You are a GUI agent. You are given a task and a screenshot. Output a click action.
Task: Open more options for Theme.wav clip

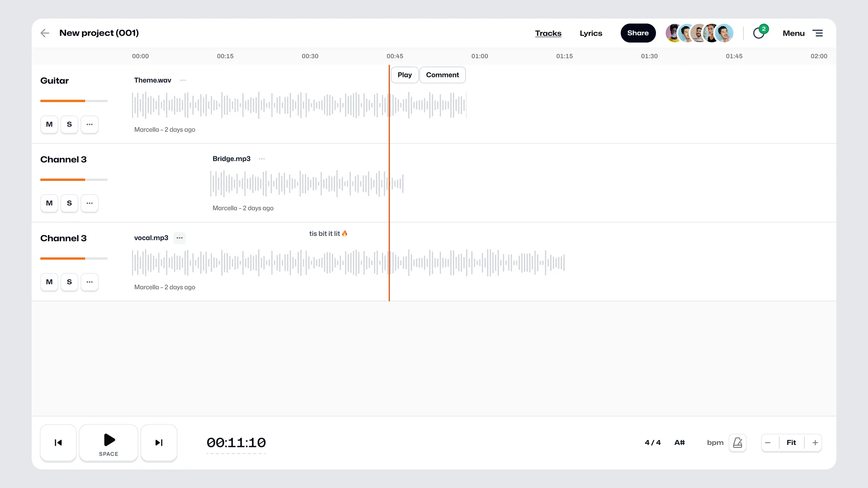[x=183, y=80]
